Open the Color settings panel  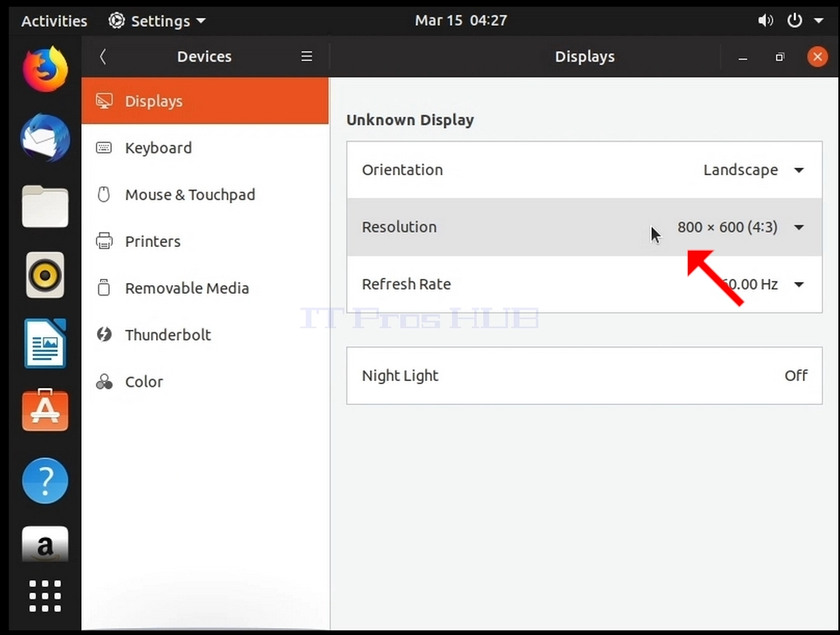[x=205, y=382]
